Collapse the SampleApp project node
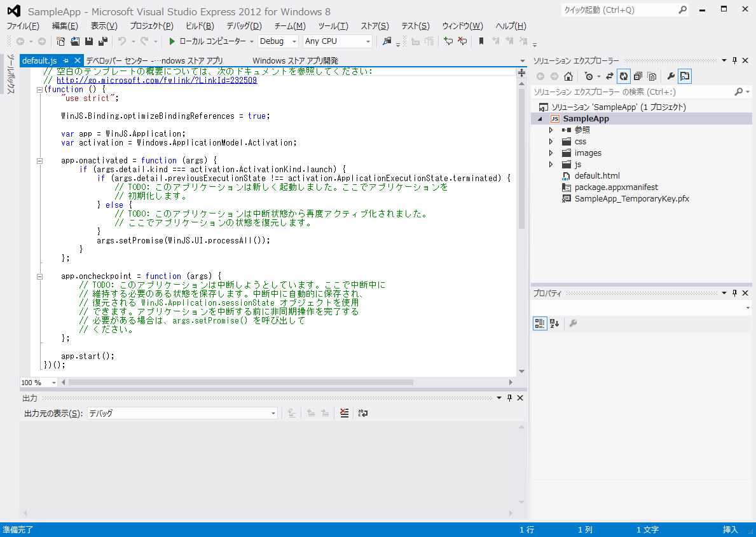 point(540,119)
